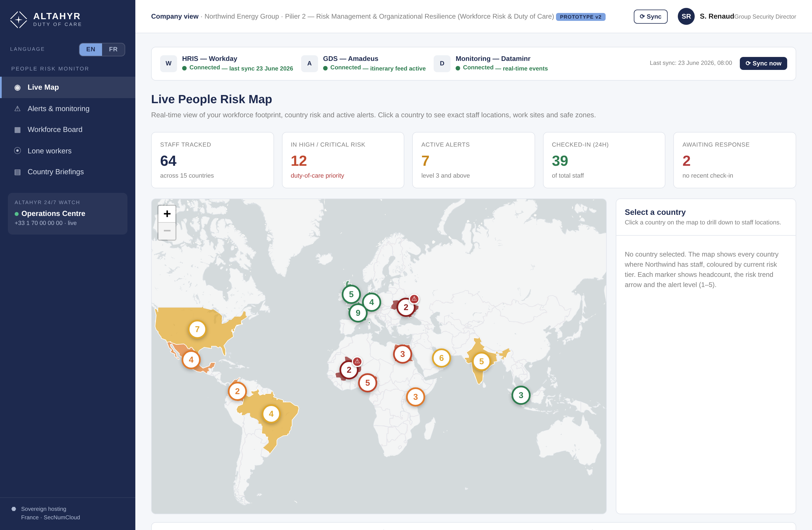Image resolution: width=812 pixels, height=530 pixels.
Task: Click the Operations Centre card
Action: pyautogui.click(x=68, y=213)
